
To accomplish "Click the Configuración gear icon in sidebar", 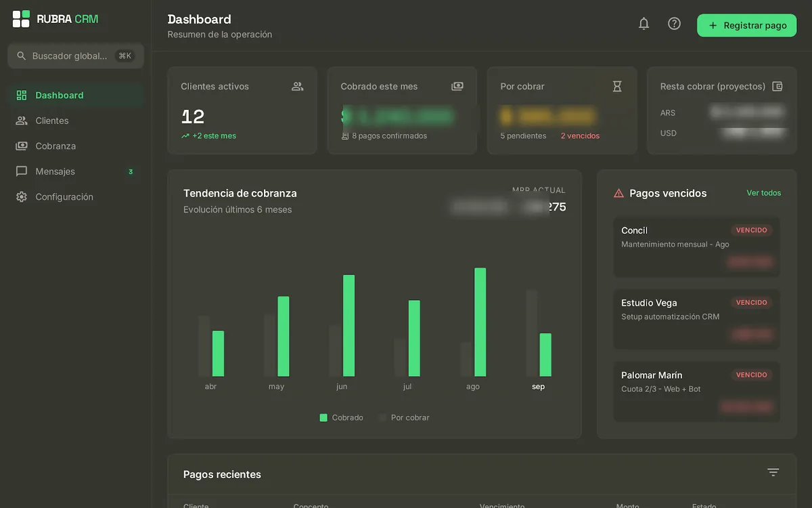I will coord(22,197).
